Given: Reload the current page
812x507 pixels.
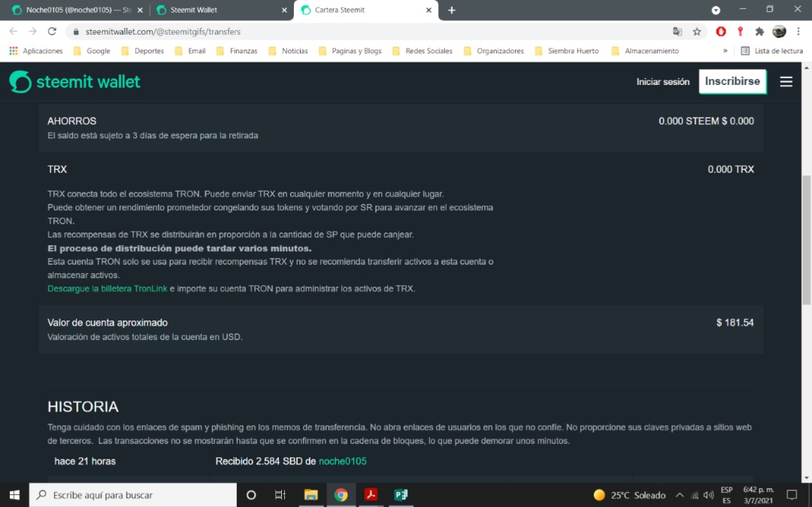Looking at the screenshot, I should 52,32.
